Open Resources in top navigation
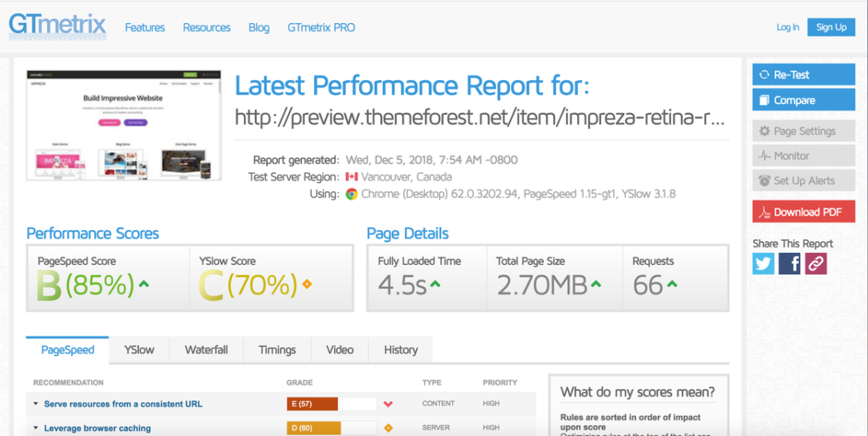The image size is (868, 436). click(207, 27)
